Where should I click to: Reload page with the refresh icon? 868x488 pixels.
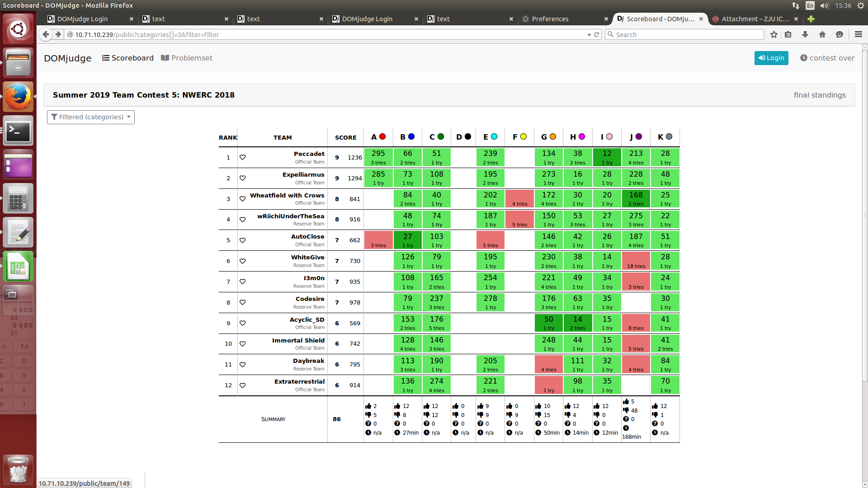pos(597,34)
